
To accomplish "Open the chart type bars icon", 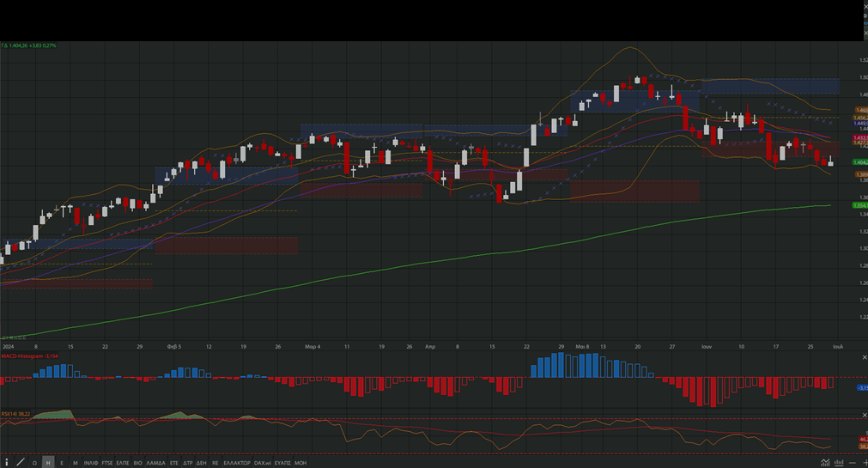I will (839, 463).
